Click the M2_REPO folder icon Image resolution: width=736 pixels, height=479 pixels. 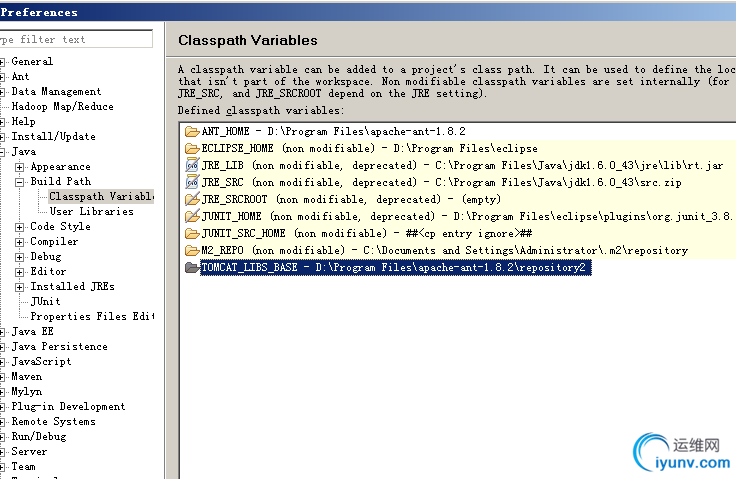pyautogui.click(x=192, y=250)
